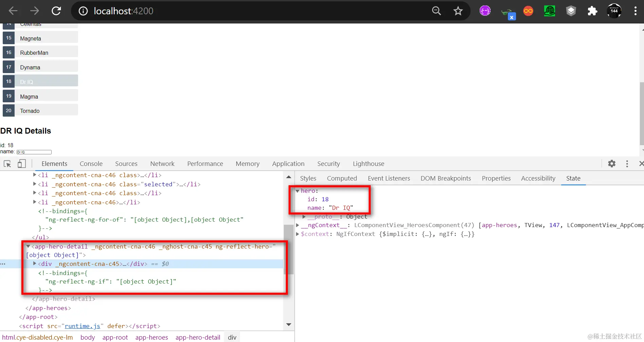The height and width of the screenshot is (342, 644).
Task: Select hero Tornado in the list
Action: click(40, 110)
